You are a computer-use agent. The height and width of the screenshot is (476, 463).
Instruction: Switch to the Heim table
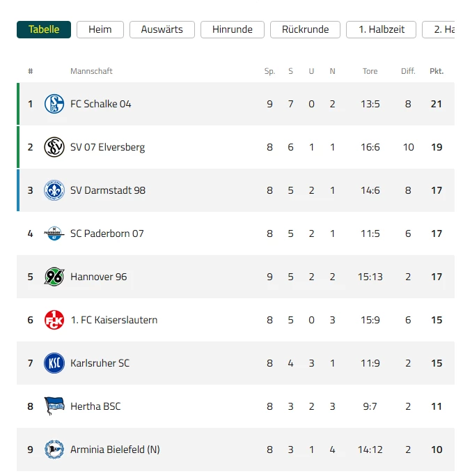[100, 29]
